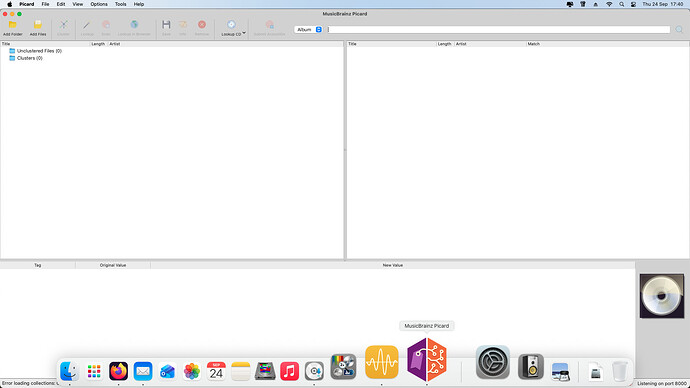Sort right pane by Artist column
This screenshot has height=388, width=690.
(x=489, y=44)
